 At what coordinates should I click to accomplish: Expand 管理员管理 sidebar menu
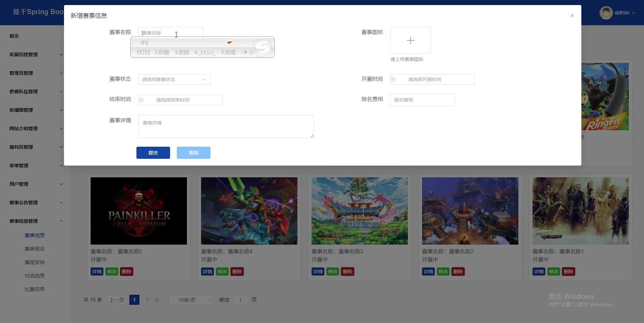coord(35,73)
